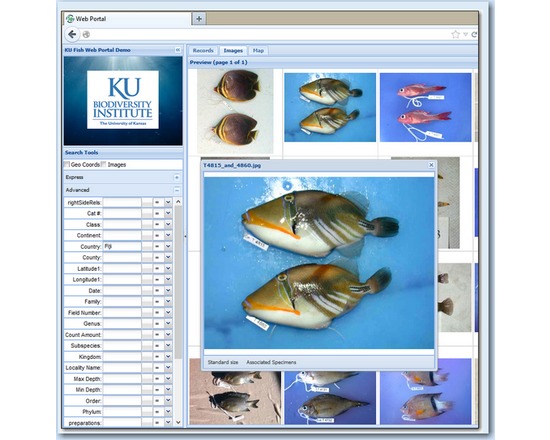This screenshot has width=550, height=440.
Task: Open bookmark dropdown arrow next to star
Action: pyautogui.click(x=465, y=34)
